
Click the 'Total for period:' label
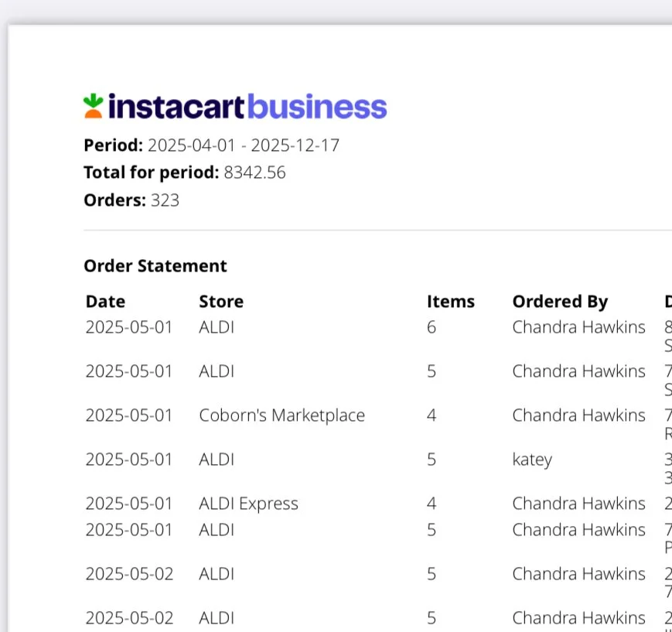[x=152, y=173]
